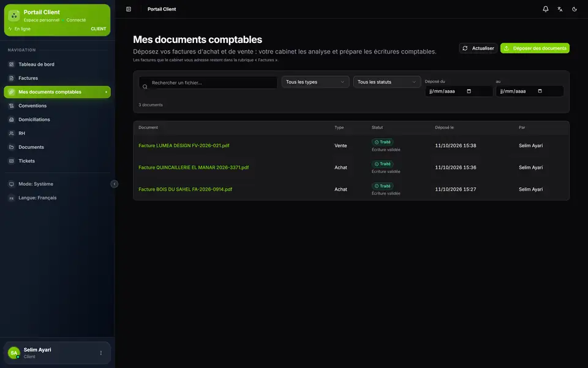Viewport: 588px width, 368px height.
Task: Click the En ligne status text
Action: (23, 29)
